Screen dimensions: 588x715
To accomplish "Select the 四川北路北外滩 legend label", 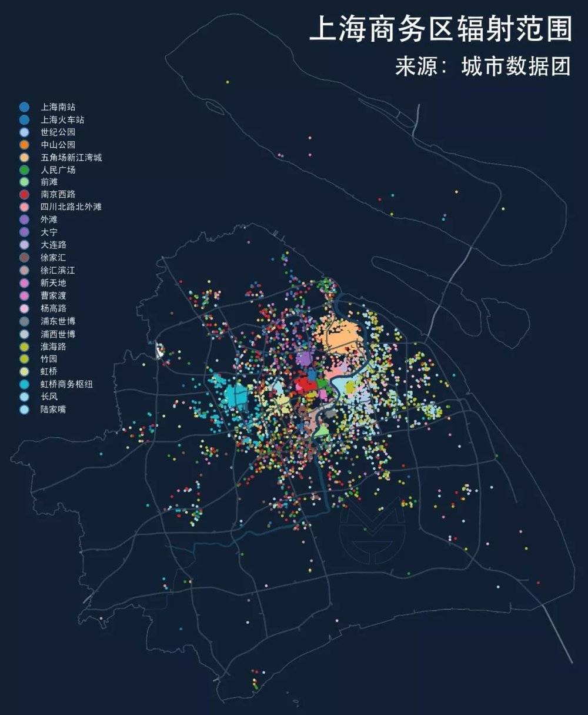I will (71, 208).
